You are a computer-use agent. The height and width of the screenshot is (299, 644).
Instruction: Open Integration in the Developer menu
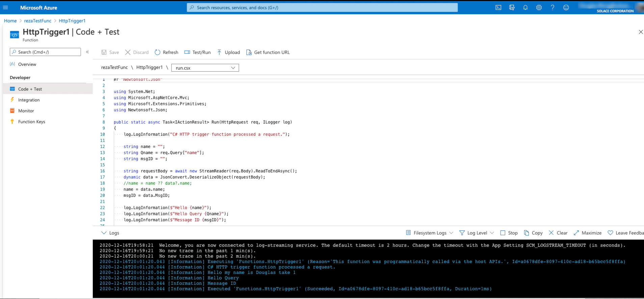(x=29, y=100)
